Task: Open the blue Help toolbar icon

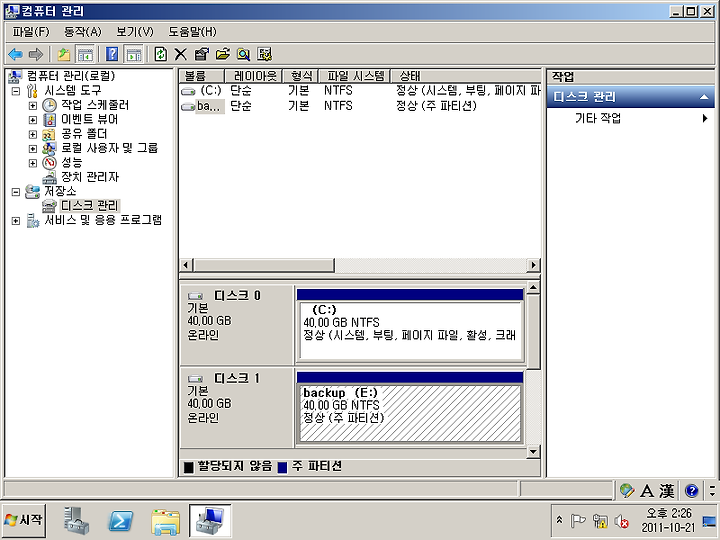Action: click(112, 54)
